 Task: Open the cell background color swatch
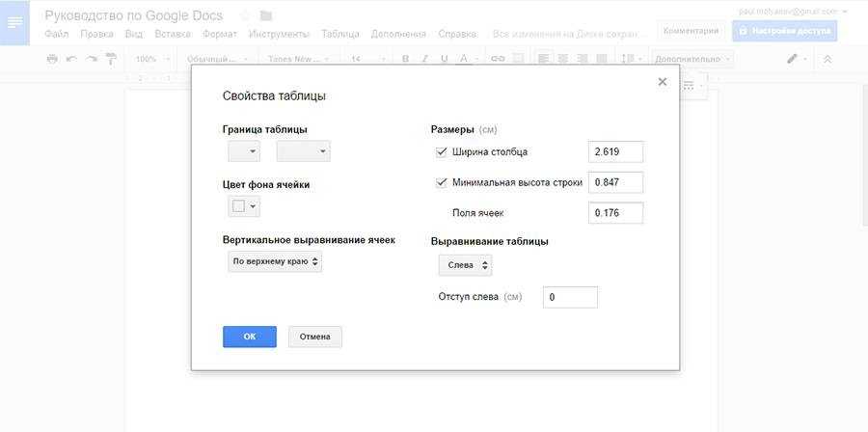(x=244, y=206)
